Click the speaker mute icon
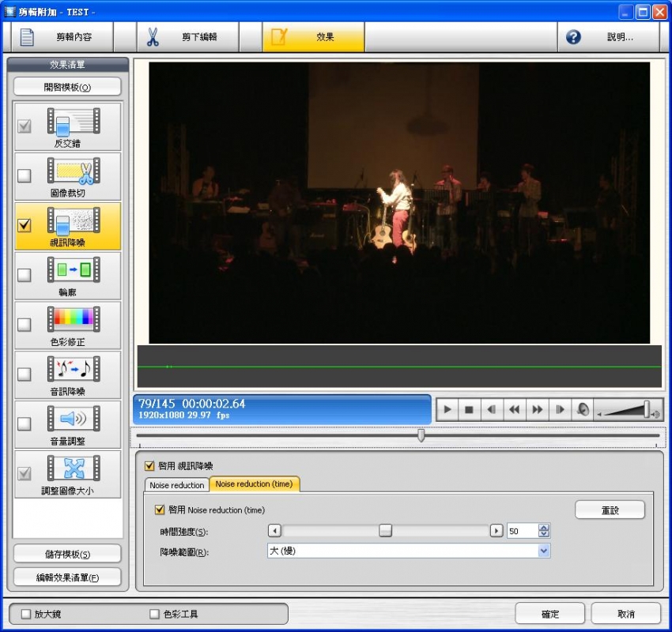The width and height of the screenshot is (672, 632). [583, 409]
